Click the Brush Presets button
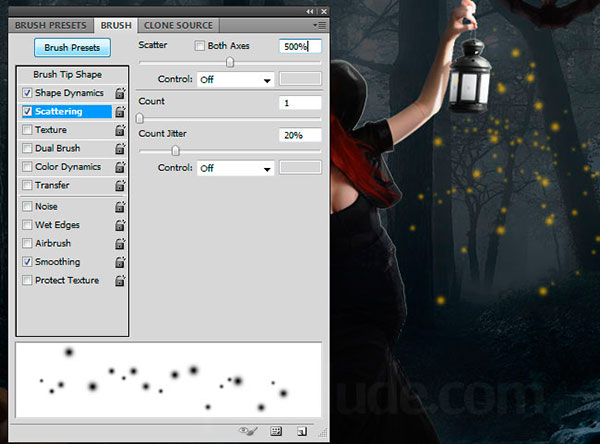 pyautogui.click(x=72, y=47)
